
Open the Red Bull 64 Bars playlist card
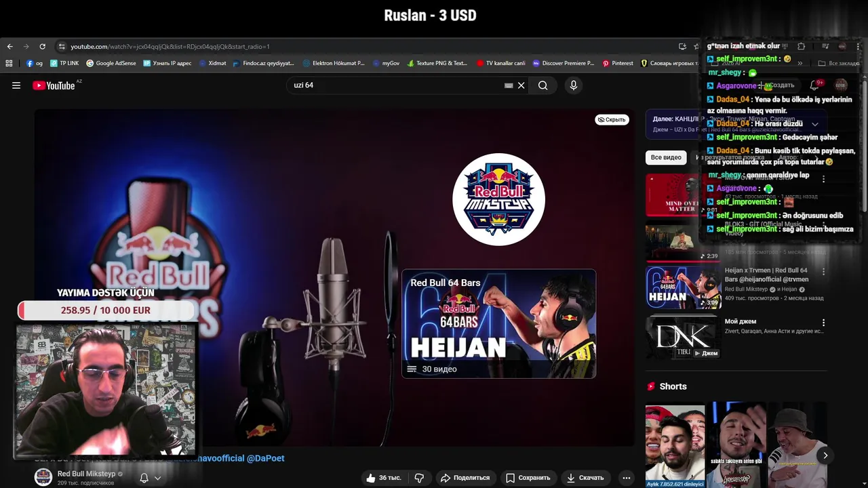coord(498,323)
